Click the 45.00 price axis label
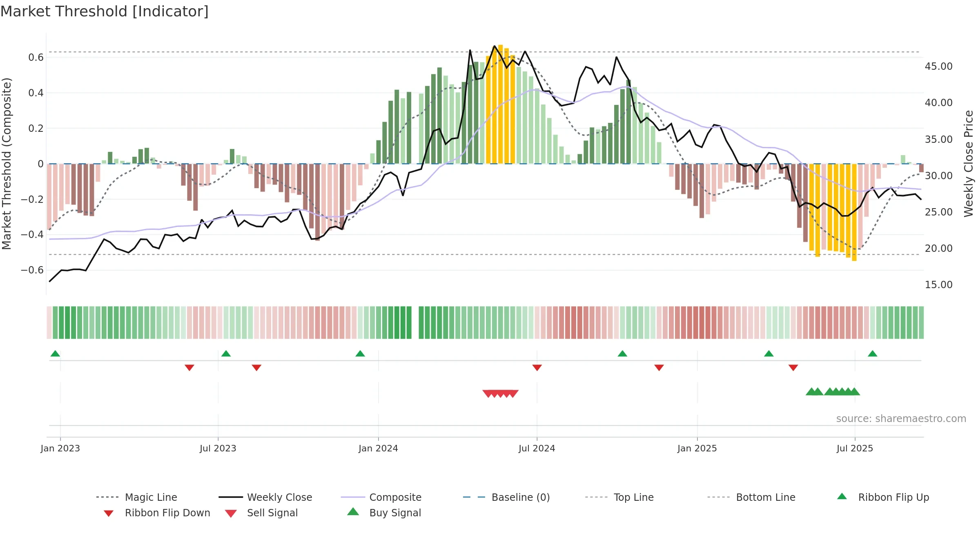 click(x=939, y=67)
